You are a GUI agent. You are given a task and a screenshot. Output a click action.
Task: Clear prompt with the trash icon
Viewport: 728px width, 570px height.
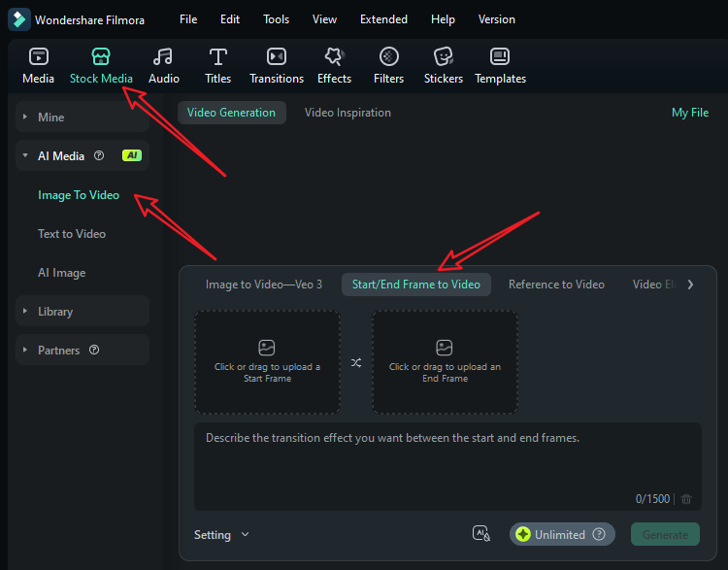point(686,499)
